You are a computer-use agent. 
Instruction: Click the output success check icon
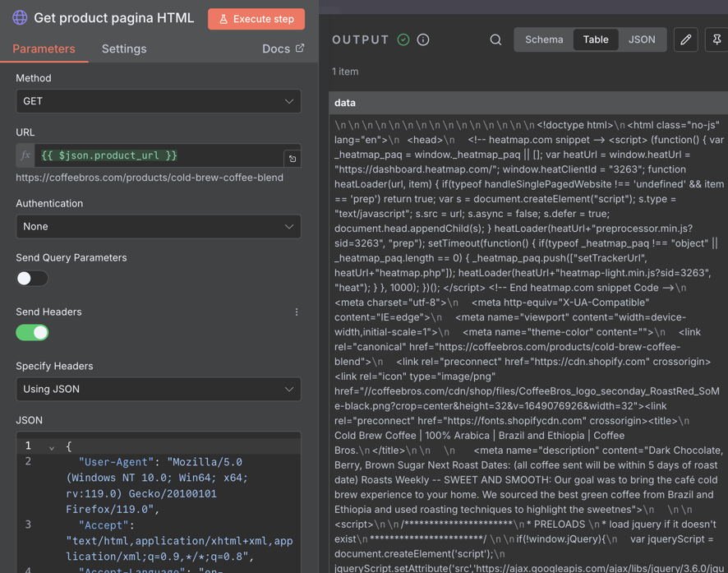point(403,40)
